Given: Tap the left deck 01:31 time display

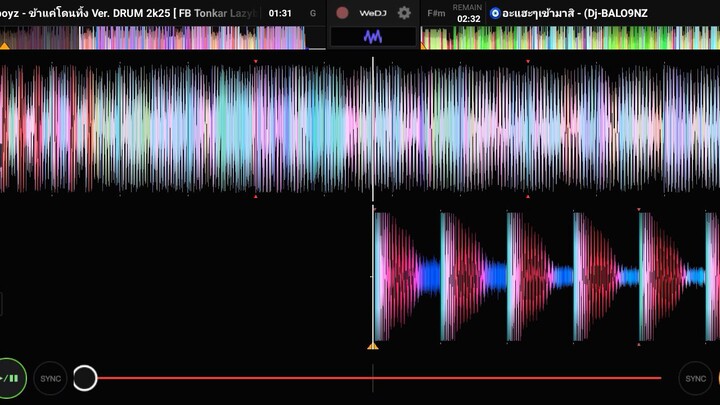Looking at the screenshot, I should [280, 13].
